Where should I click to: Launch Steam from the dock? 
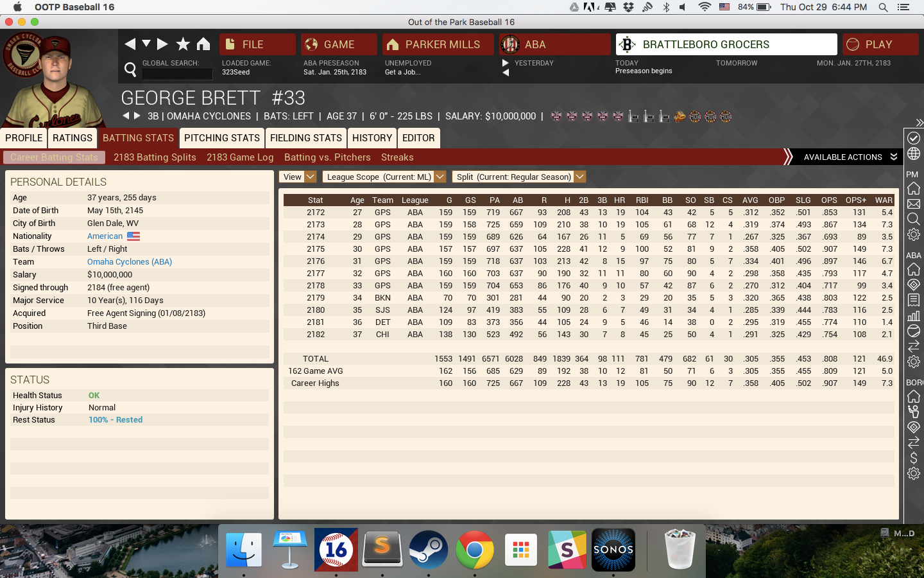(x=429, y=550)
